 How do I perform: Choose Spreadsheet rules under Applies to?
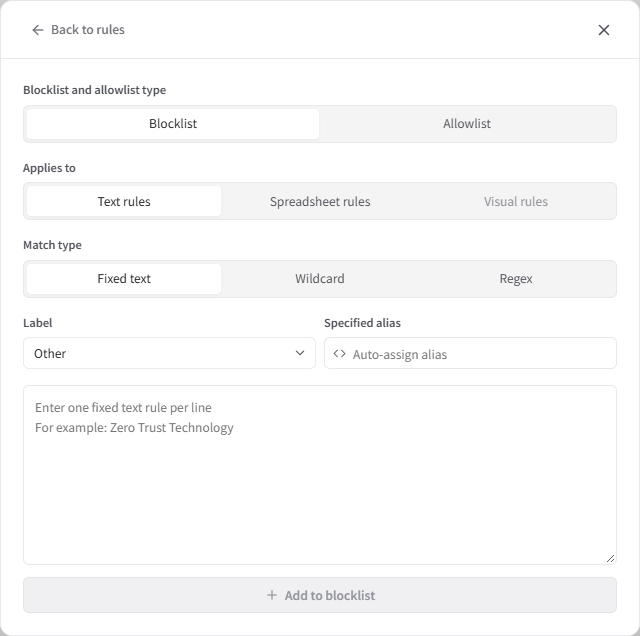coord(320,201)
